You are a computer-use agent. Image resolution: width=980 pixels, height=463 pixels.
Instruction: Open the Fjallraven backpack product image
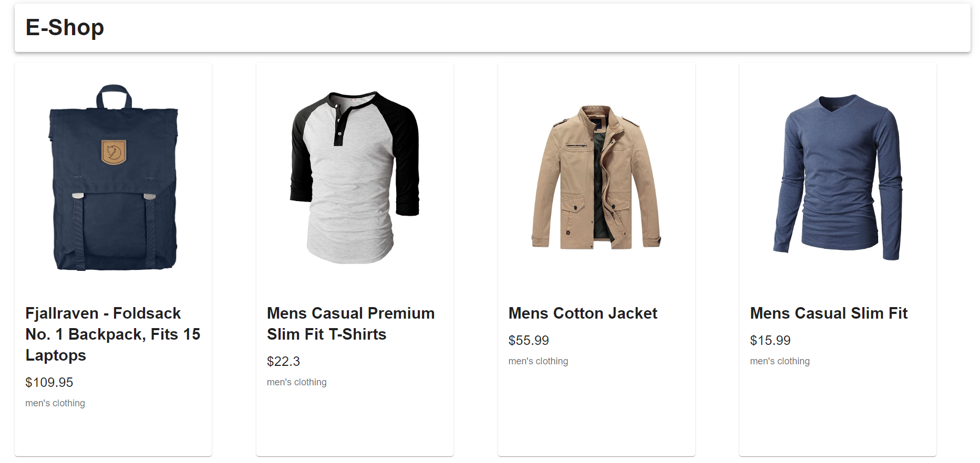(x=113, y=177)
